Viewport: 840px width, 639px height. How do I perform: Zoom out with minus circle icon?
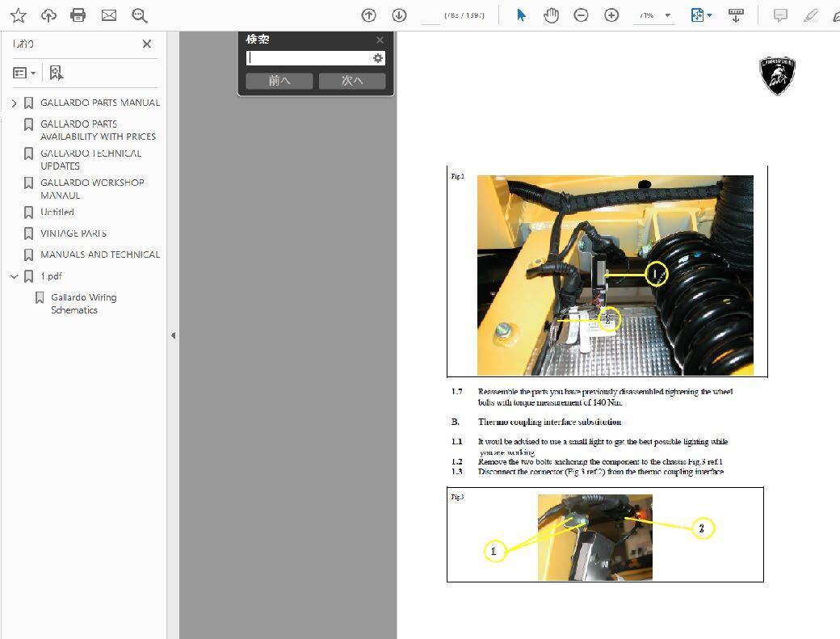point(581,15)
